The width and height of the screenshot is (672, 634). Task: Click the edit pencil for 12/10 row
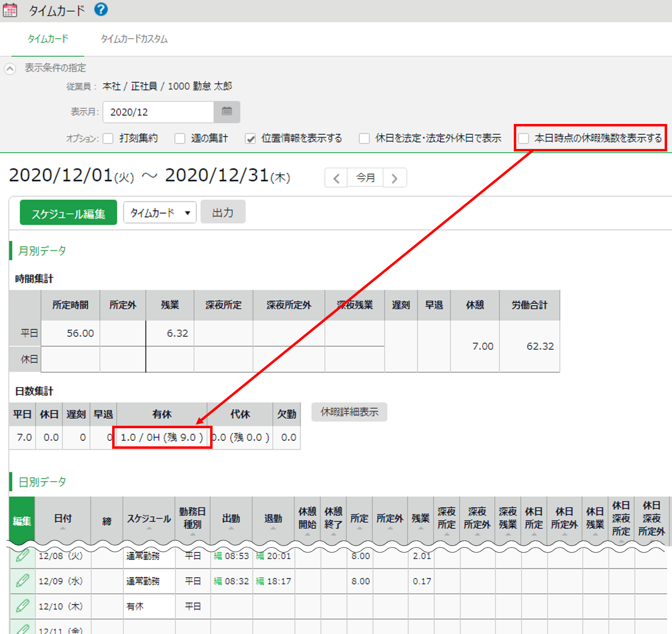point(23,606)
